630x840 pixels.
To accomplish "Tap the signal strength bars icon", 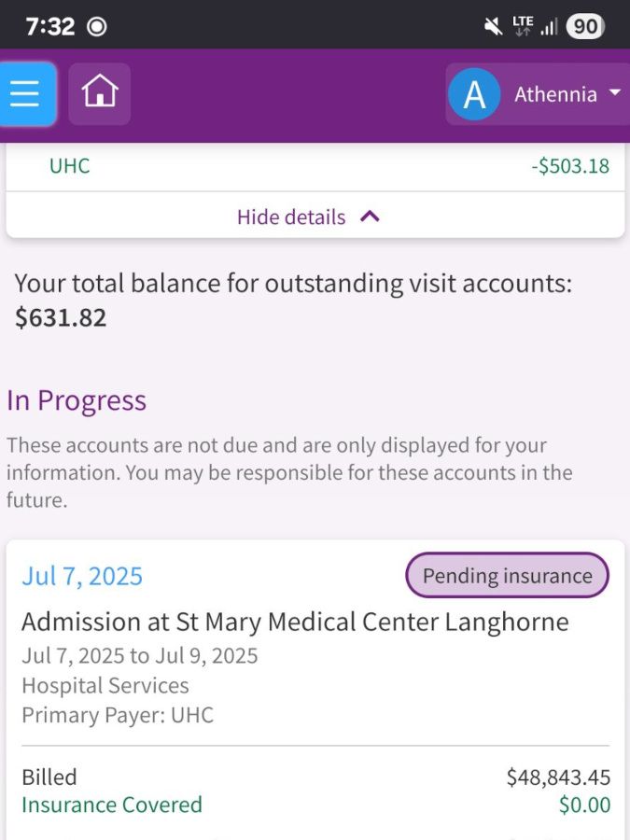I will pos(550,26).
